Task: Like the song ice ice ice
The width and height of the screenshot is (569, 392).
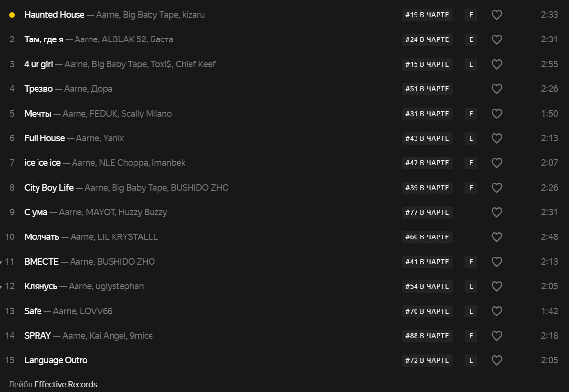Action: pyautogui.click(x=497, y=163)
